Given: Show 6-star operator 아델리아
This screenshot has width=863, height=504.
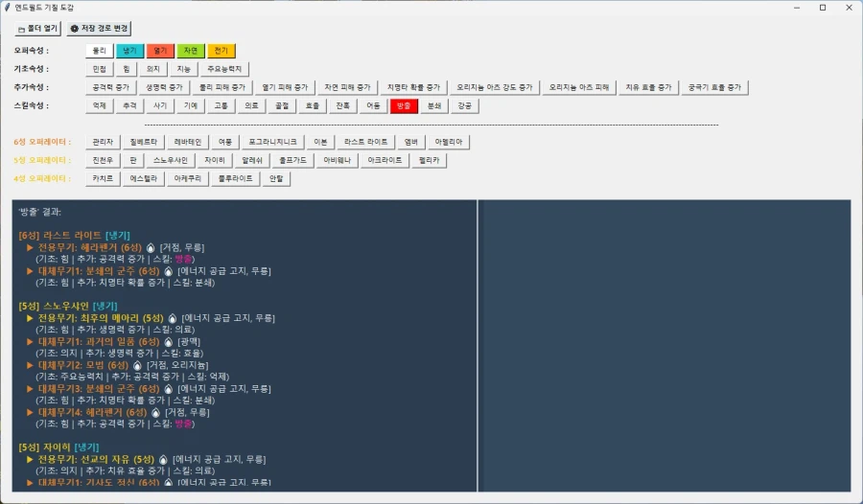Looking at the screenshot, I should click(449, 142).
